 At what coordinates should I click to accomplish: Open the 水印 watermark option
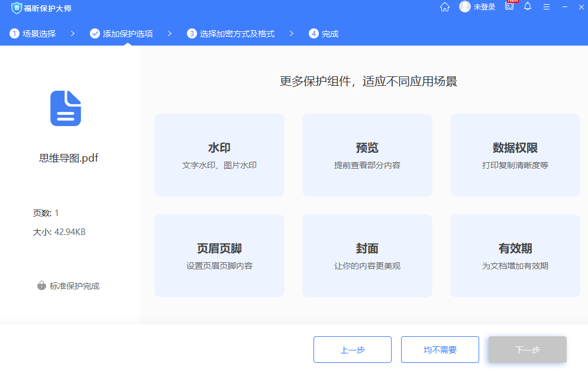pos(219,155)
